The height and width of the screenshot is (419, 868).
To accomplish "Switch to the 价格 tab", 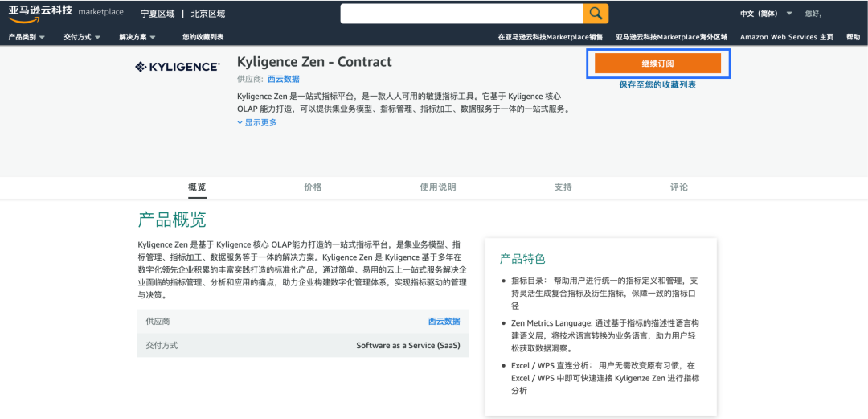I will click(x=313, y=187).
